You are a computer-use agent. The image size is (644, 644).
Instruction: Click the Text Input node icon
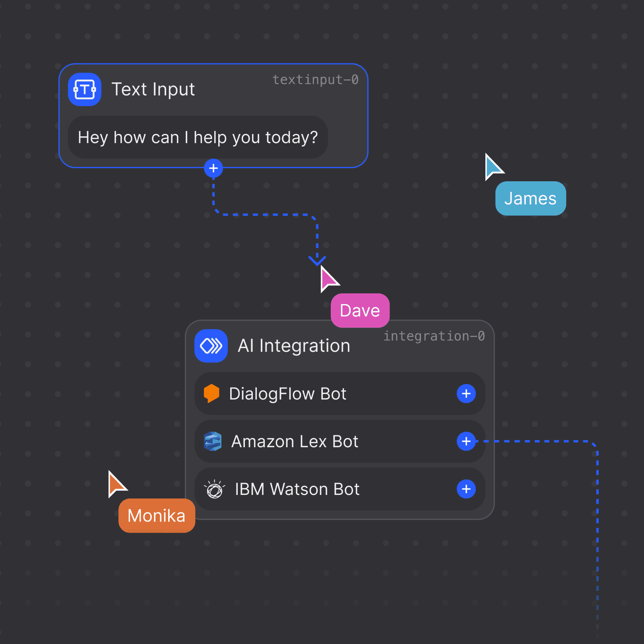[x=85, y=89]
